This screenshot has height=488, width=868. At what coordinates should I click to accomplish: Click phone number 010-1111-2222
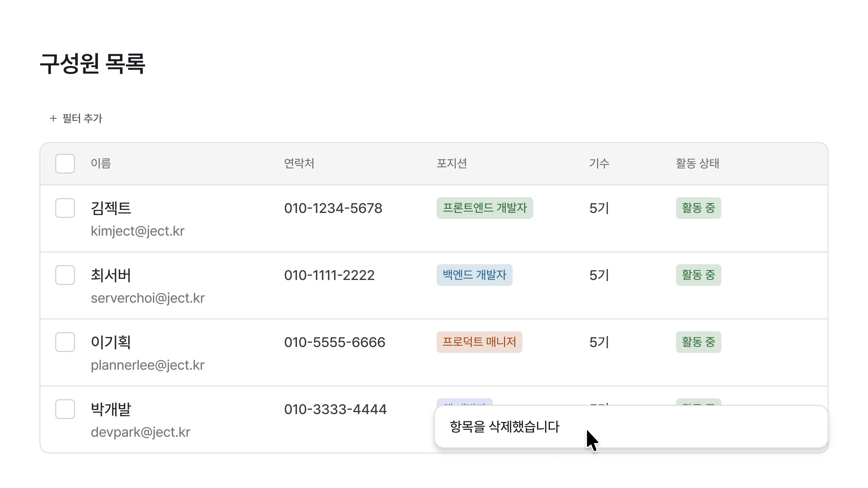[x=329, y=275]
